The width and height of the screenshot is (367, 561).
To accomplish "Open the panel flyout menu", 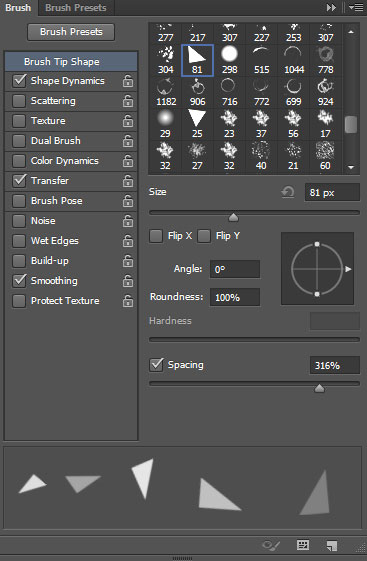I will (x=356, y=8).
